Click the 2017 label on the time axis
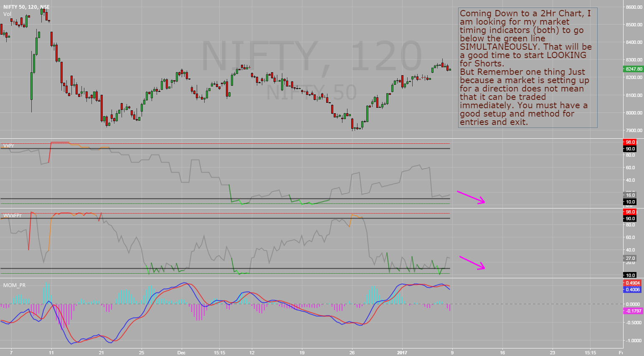The height and width of the screenshot is (356, 644). tap(402, 353)
